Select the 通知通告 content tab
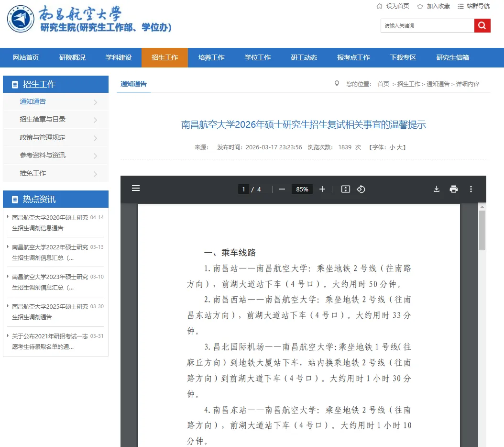 [133, 84]
